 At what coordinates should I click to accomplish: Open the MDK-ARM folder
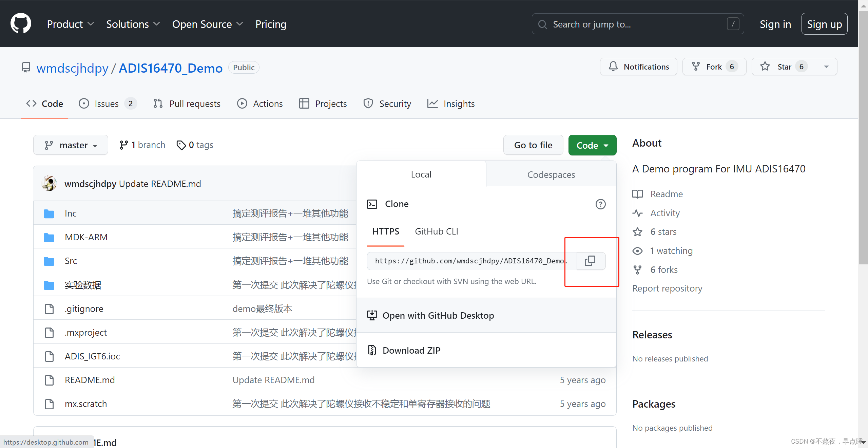(x=86, y=237)
